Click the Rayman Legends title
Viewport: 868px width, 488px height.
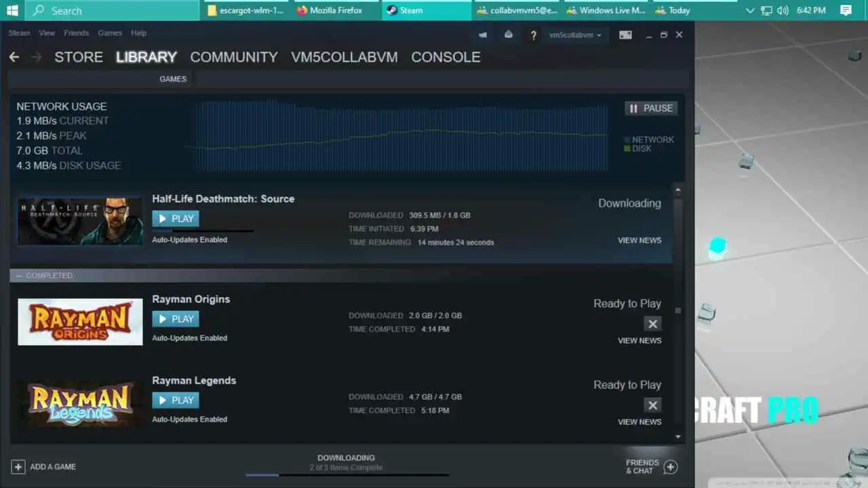(194, 381)
